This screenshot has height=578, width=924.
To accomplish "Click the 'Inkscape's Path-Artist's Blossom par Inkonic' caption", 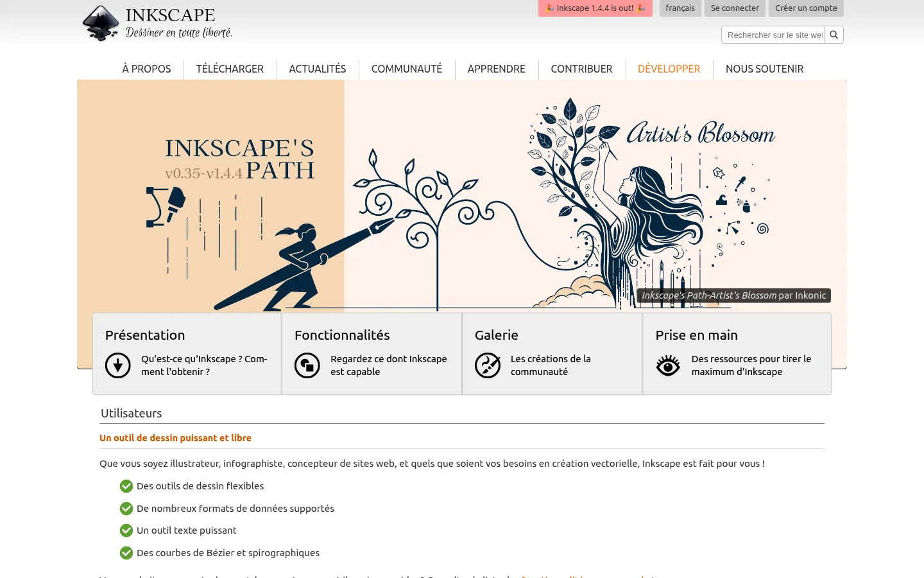I will coord(734,295).
